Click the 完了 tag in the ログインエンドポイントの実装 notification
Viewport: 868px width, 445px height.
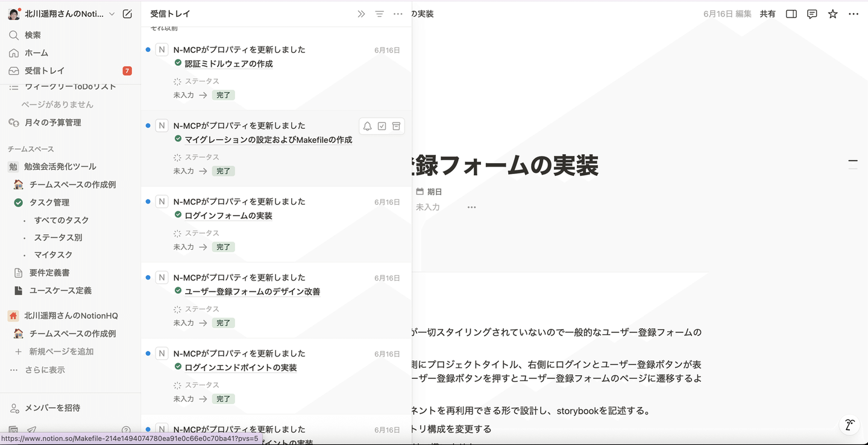(224, 399)
